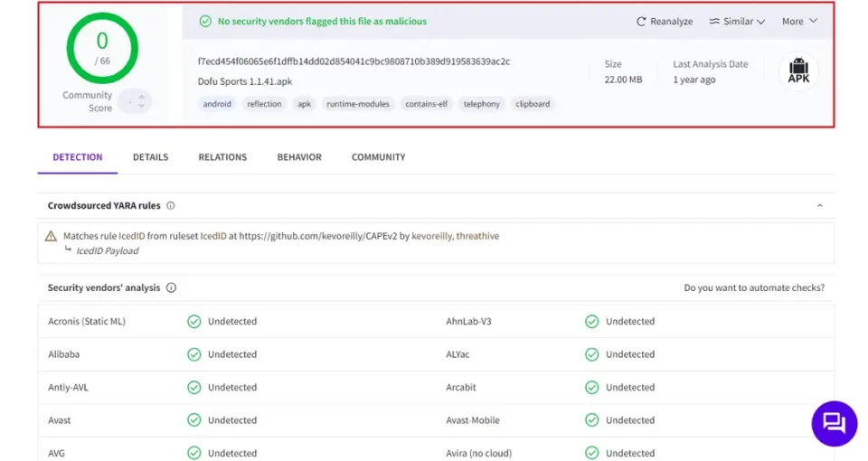Click info icon next to Crowdsourced YARA rules
868x461 pixels.
pyautogui.click(x=171, y=206)
